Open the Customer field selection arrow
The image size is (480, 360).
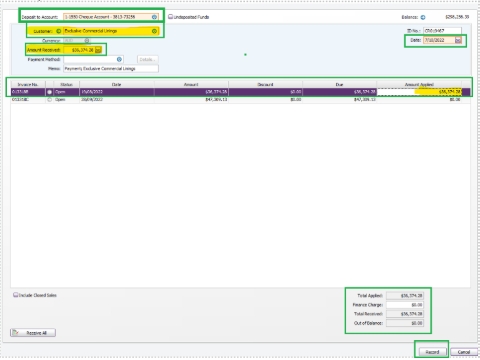point(154,31)
